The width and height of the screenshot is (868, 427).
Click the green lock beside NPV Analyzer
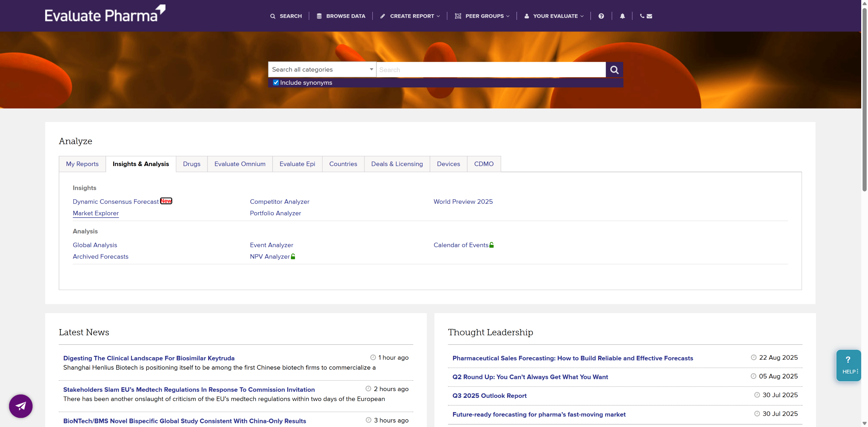click(x=293, y=257)
